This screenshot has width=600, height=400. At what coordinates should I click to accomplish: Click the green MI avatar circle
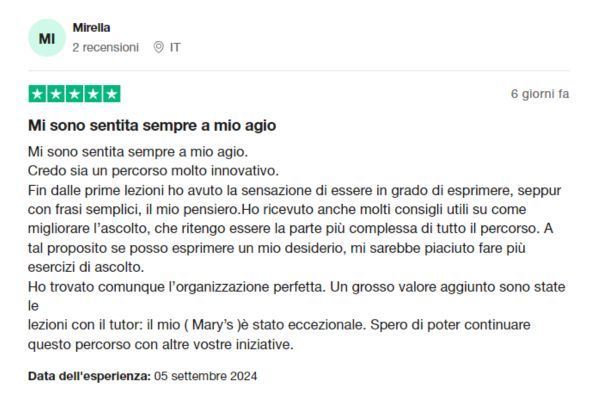pos(47,38)
